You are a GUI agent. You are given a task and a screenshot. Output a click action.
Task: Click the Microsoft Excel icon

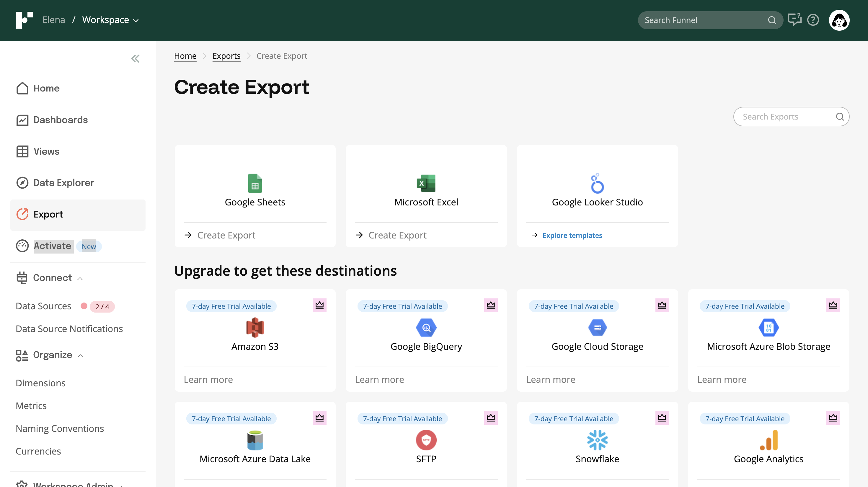[426, 183]
